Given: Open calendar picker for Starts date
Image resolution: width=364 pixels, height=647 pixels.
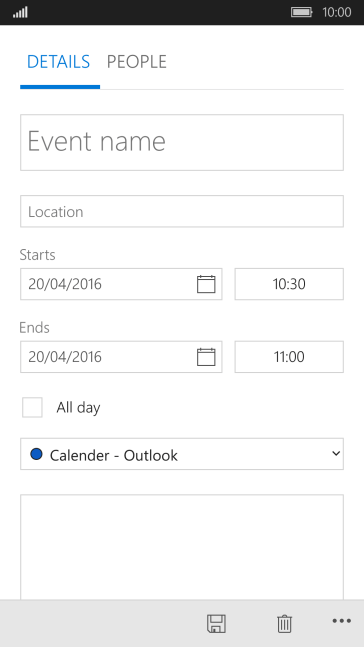Looking at the screenshot, I should pyautogui.click(x=206, y=284).
